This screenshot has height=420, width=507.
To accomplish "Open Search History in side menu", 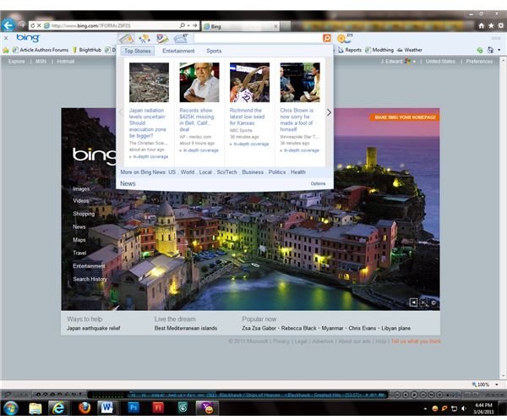I will [x=90, y=279].
